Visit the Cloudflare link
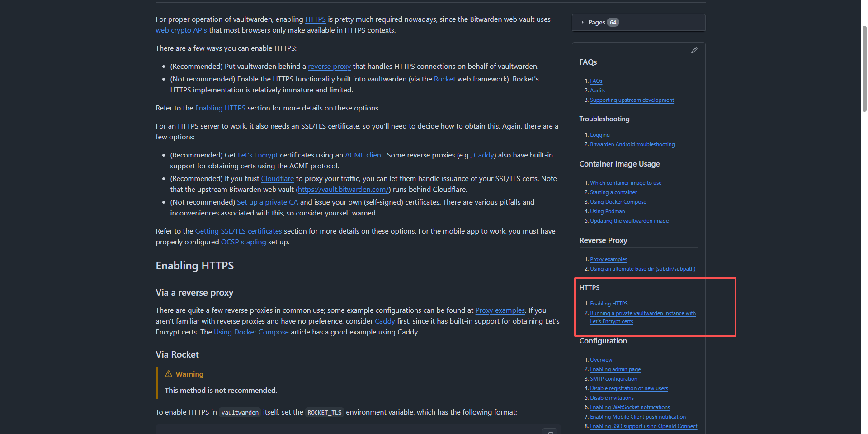 coord(277,179)
